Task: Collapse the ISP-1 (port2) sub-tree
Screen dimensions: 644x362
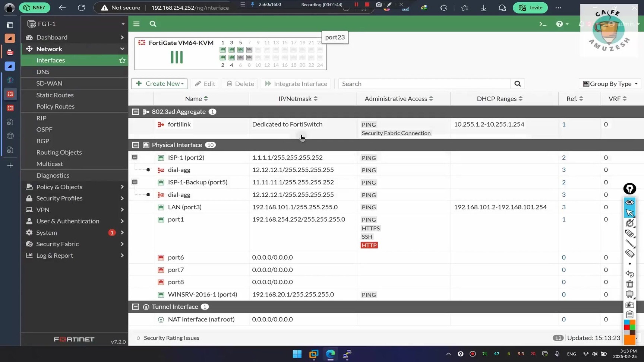Action: 135,157
